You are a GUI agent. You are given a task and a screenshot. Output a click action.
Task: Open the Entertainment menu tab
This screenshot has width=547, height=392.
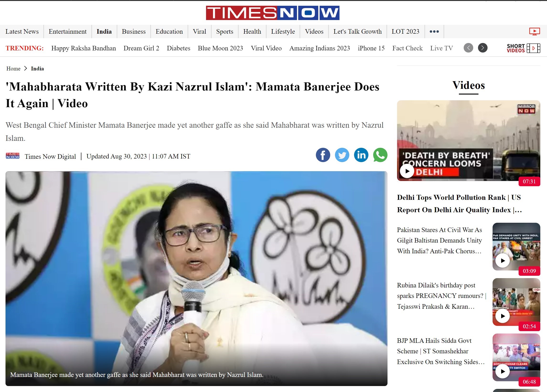click(68, 32)
